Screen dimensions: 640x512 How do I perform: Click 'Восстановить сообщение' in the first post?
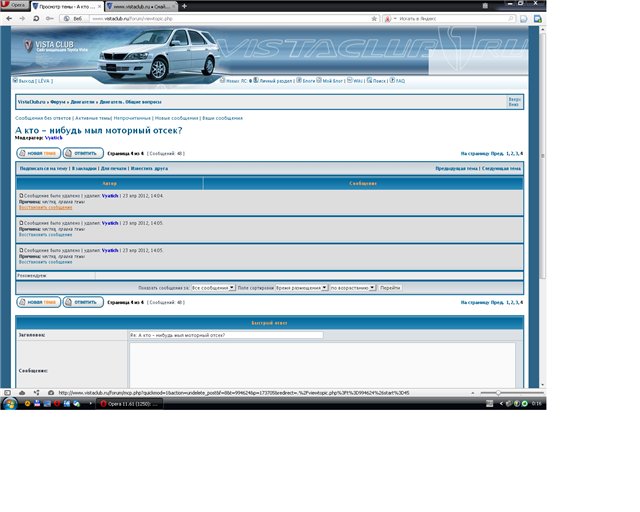click(46, 207)
